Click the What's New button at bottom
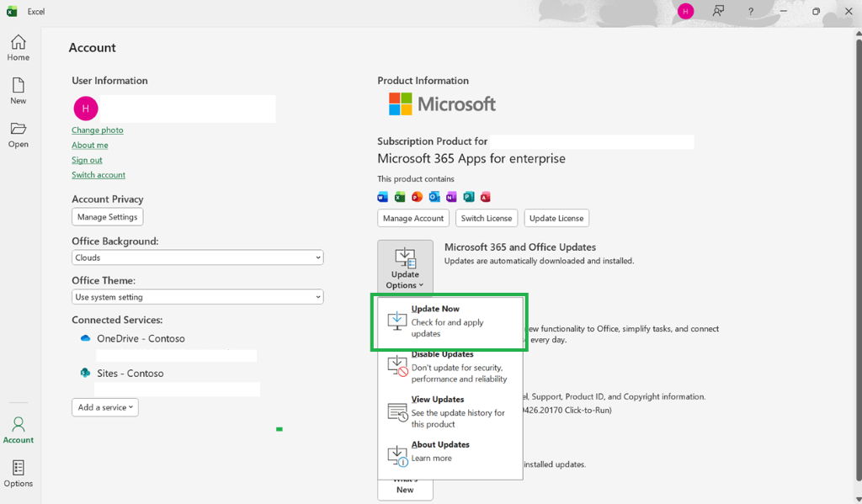The width and height of the screenshot is (862, 504). tap(405, 489)
